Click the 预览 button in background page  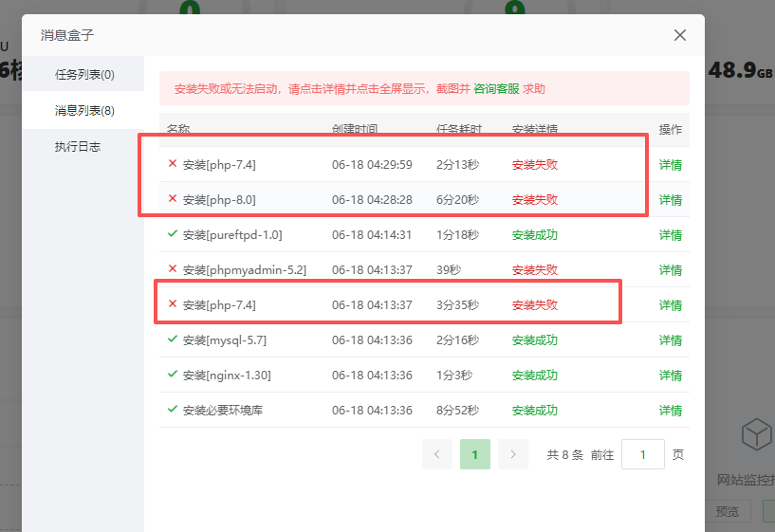(727, 512)
